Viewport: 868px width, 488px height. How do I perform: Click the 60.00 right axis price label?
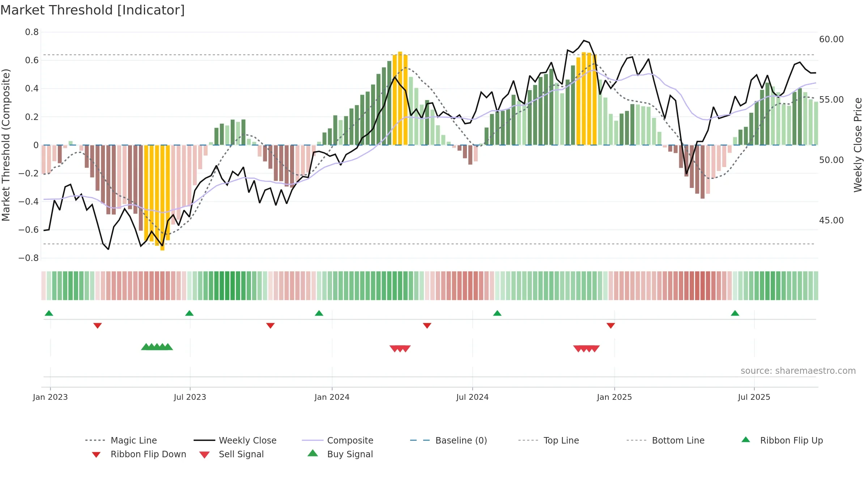pos(831,39)
